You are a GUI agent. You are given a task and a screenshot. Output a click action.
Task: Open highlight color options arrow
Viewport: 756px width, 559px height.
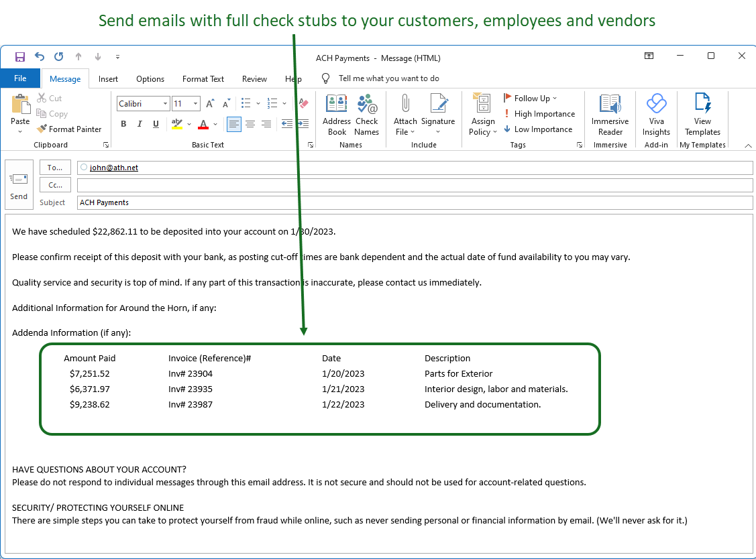coord(189,124)
